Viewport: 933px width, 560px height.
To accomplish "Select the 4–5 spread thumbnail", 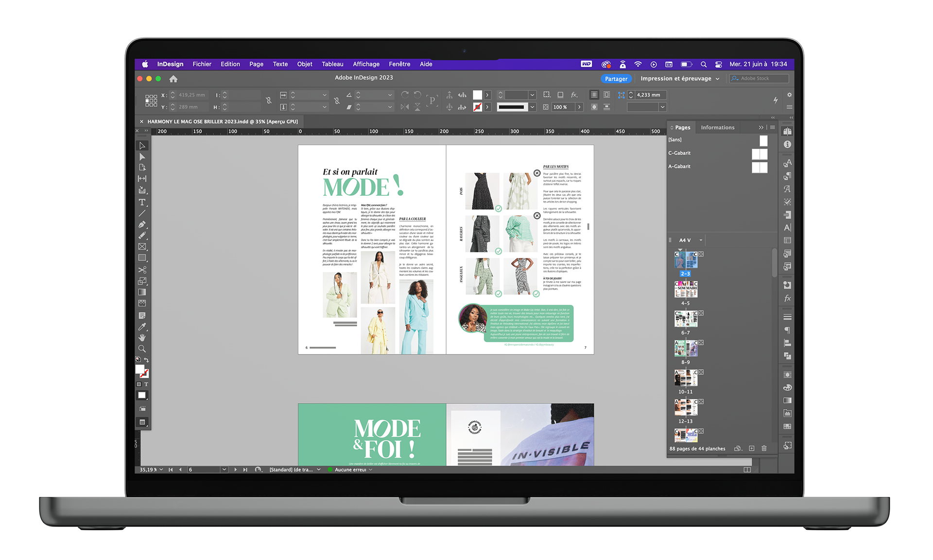I will pyautogui.click(x=686, y=289).
